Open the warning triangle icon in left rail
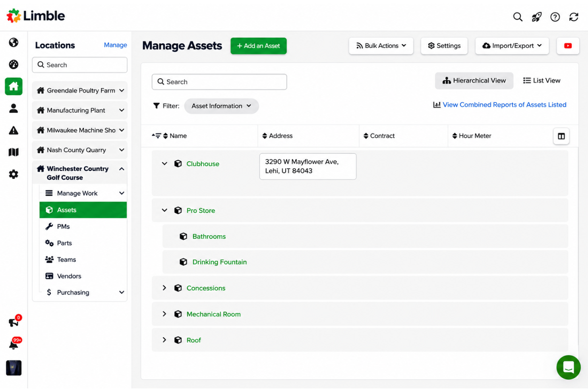Viewport: 588px width, 392px height. pyautogui.click(x=14, y=130)
